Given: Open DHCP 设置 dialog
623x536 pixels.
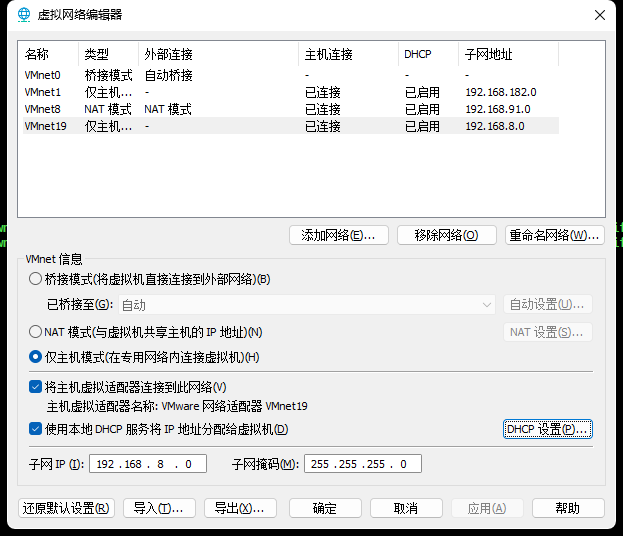Looking at the screenshot, I should (548, 429).
